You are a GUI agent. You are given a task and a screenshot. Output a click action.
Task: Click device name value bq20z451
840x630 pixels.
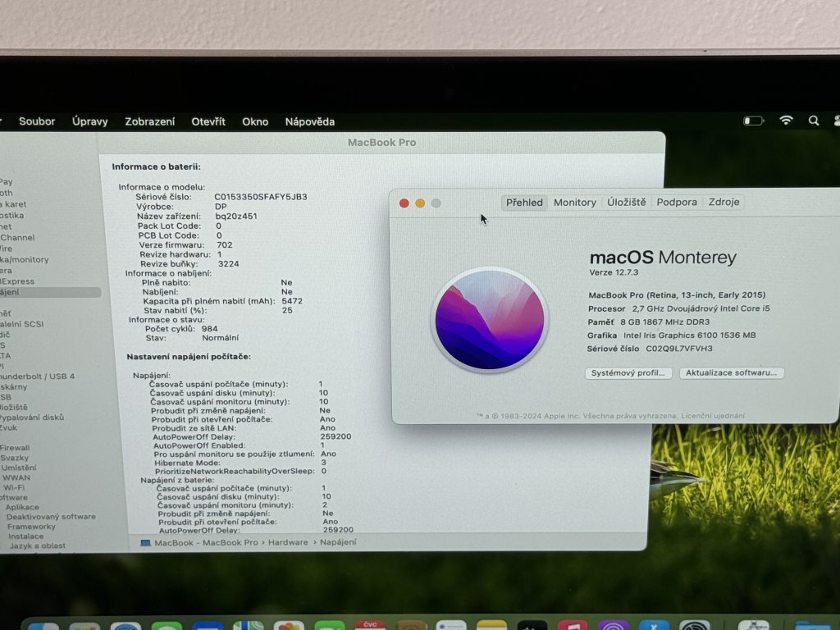(x=236, y=217)
